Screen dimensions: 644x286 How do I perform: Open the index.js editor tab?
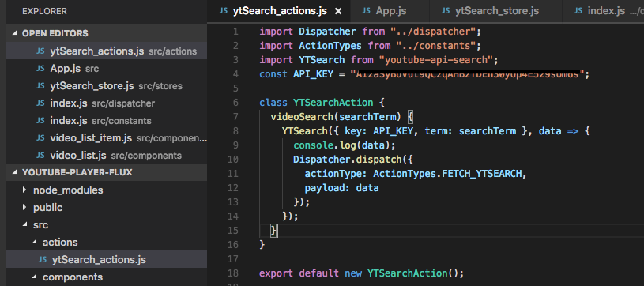(x=603, y=11)
